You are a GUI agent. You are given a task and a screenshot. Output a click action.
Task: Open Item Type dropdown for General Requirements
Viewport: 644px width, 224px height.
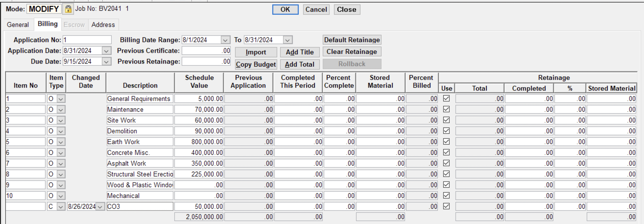point(61,99)
